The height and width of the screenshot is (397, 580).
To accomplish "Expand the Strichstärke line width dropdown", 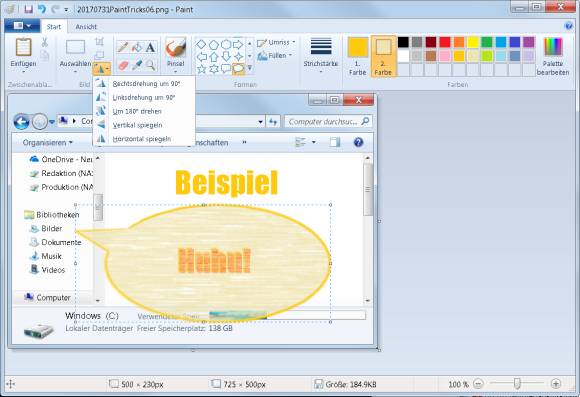I will (x=321, y=55).
